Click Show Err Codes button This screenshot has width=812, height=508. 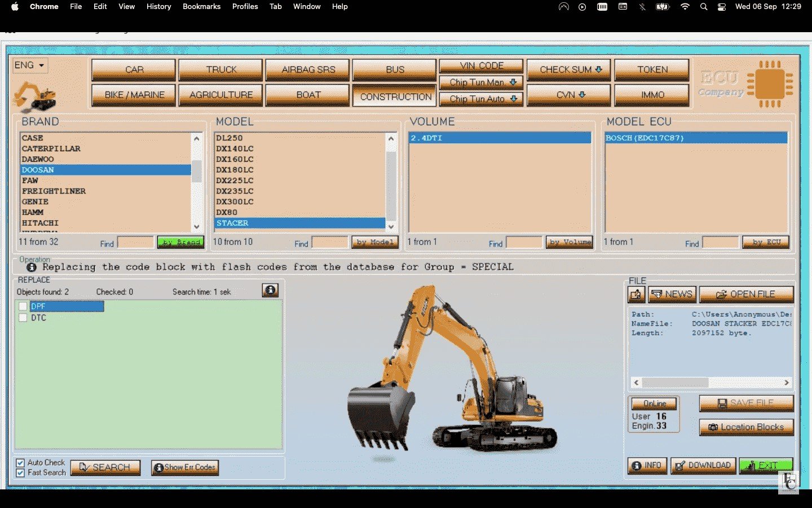[x=184, y=467]
